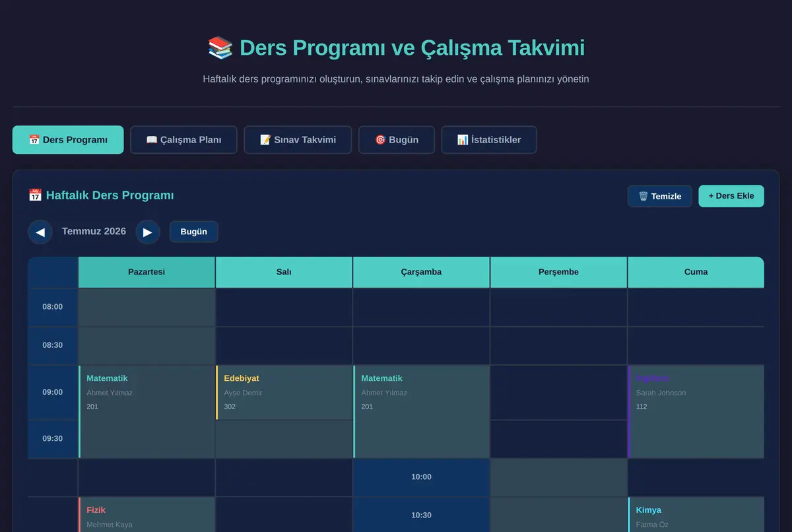Select empty 09:30 cell under Perşembe
Image resolution: width=792 pixels, height=532 pixels.
pos(558,439)
